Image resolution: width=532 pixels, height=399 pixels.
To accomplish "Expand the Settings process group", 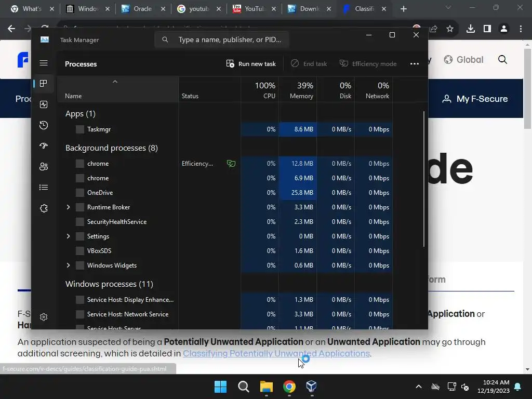I will click(68, 236).
